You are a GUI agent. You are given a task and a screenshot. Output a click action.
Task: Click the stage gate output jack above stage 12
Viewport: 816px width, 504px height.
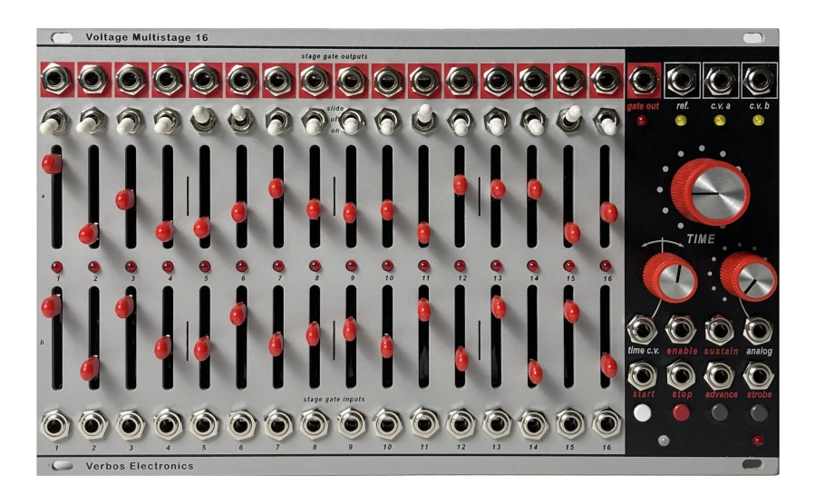point(461,81)
